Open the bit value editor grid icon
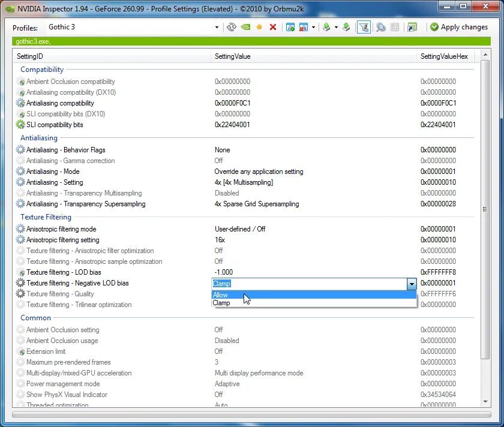This screenshot has width=504, height=427. click(395, 28)
